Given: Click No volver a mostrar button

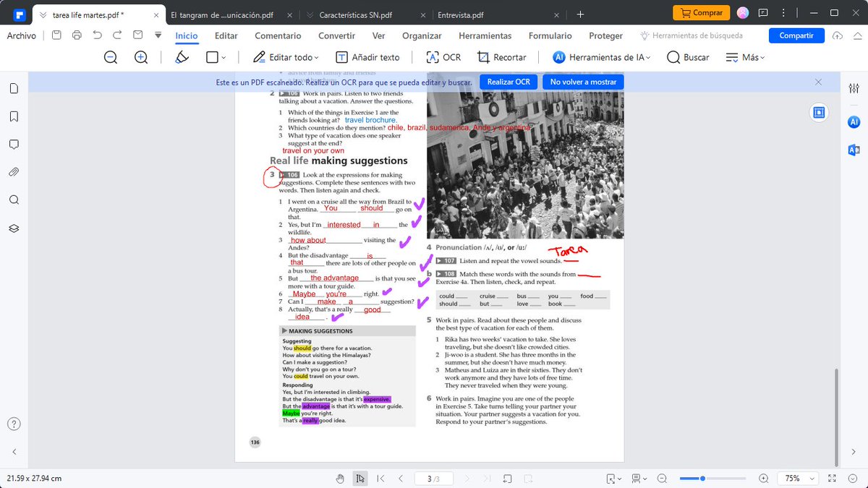Looking at the screenshot, I should click(x=583, y=82).
